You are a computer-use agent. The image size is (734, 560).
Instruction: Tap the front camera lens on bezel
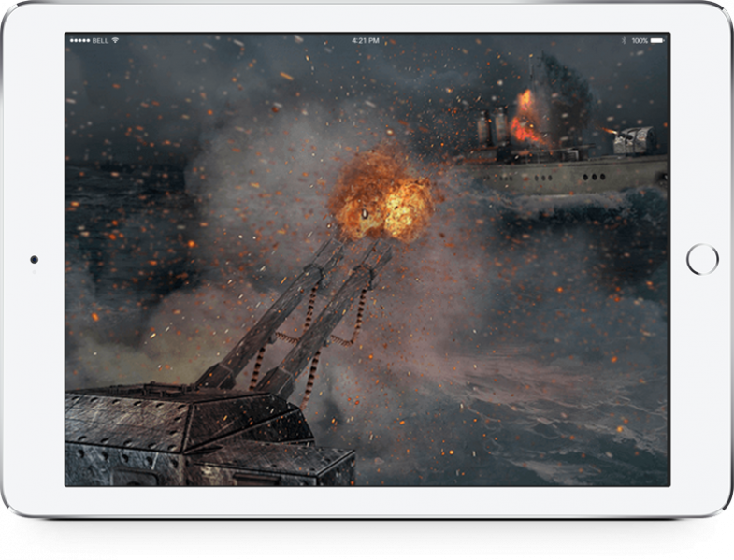(x=35, y=259)
